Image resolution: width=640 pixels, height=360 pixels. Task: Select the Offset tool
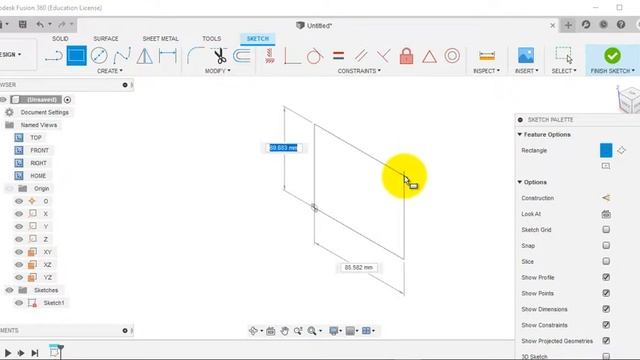point(242,56)
